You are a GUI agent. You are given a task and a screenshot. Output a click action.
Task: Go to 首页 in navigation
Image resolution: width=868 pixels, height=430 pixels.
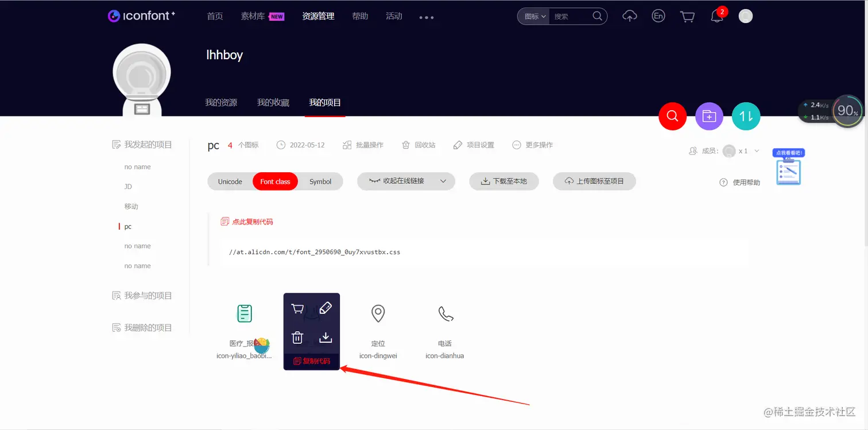(215, 16)
